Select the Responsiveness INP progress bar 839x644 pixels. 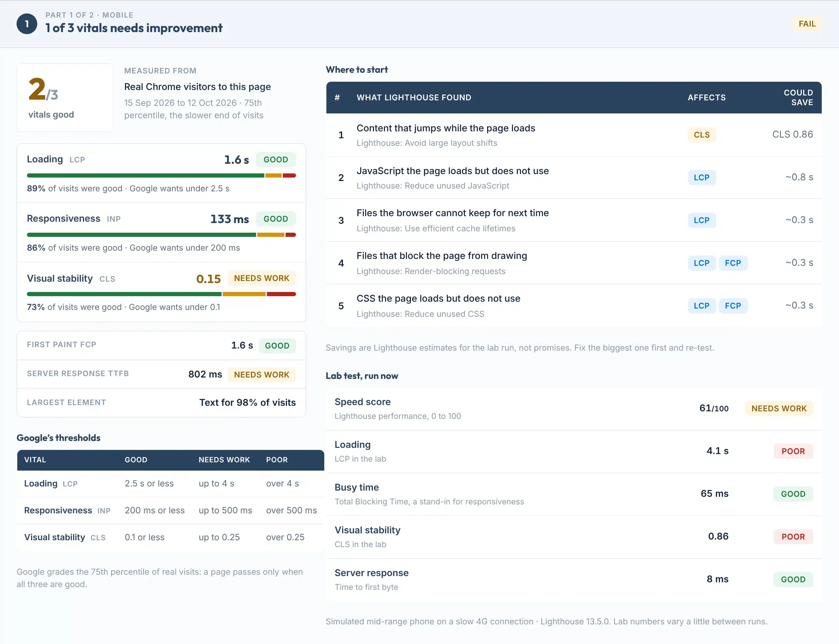161,235
